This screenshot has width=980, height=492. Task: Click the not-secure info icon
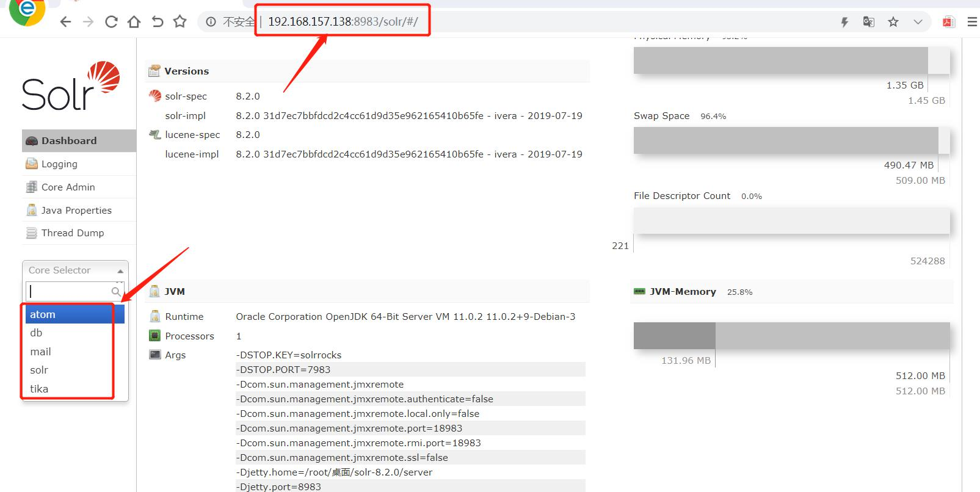pos(211,22)
